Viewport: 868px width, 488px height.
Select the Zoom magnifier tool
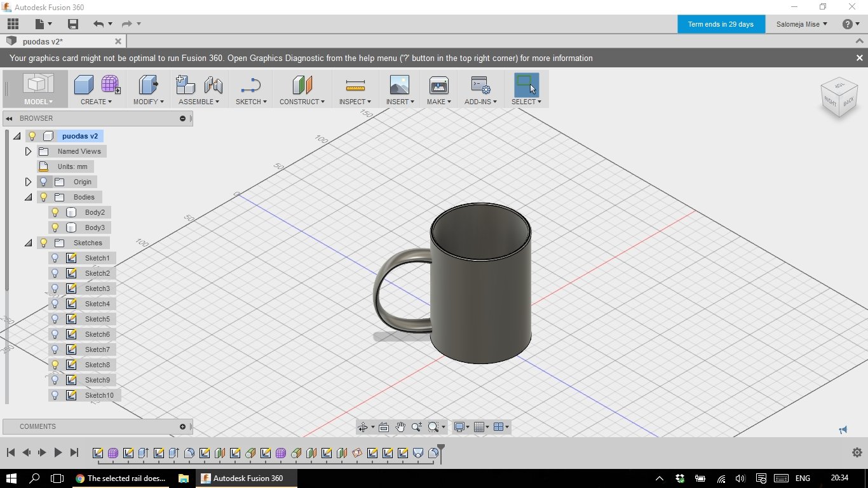coord(417,427)
